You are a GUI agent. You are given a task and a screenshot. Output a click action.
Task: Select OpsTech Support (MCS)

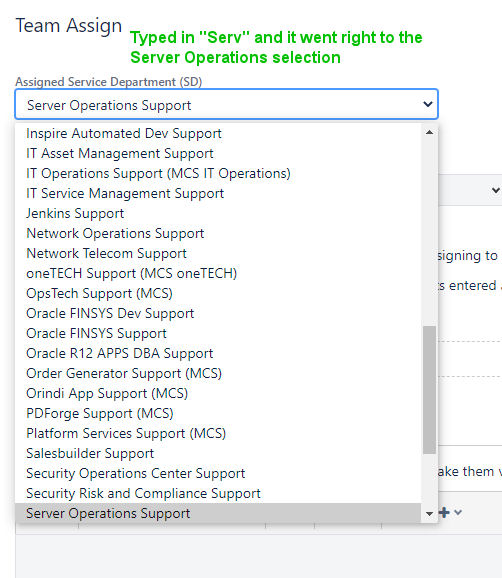218,293
